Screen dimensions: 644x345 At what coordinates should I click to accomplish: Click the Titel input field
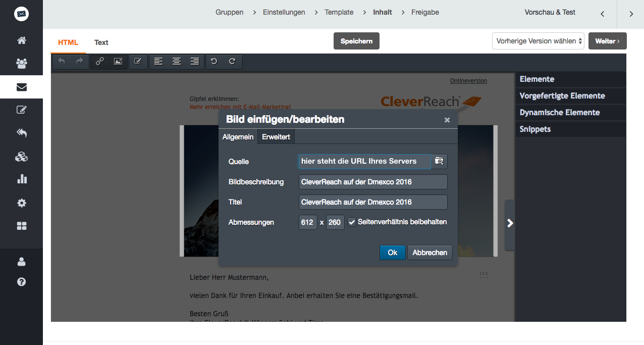[x=373, y=202]
